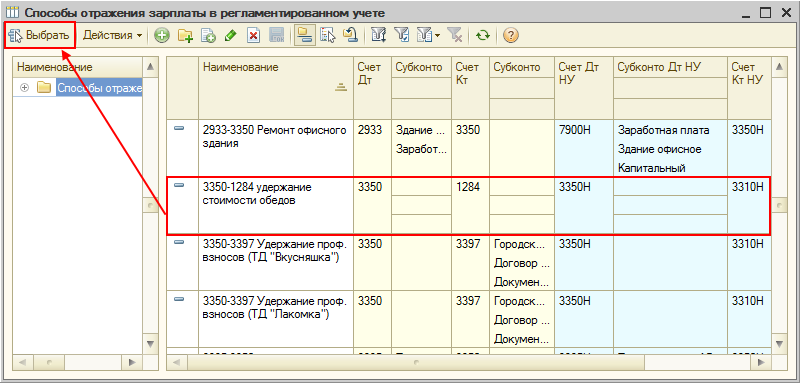Expand the Способы отраже tree node

pos(23,88)
